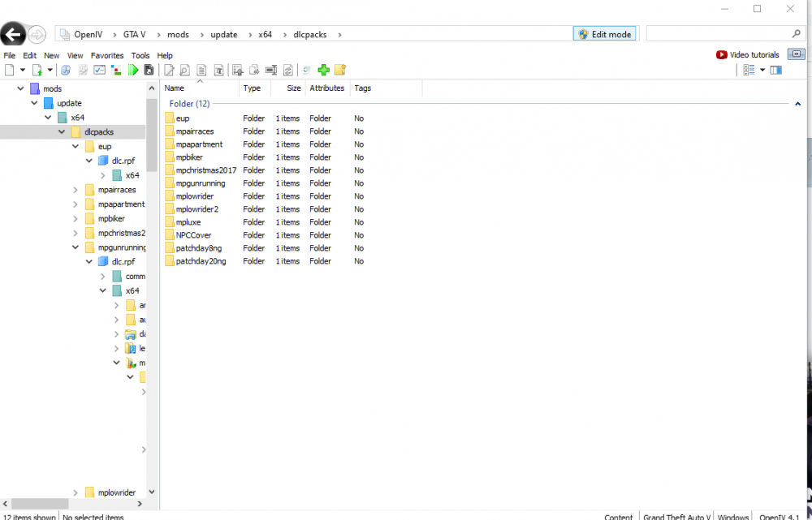Open the import dropdown arrow

(50, 70)
